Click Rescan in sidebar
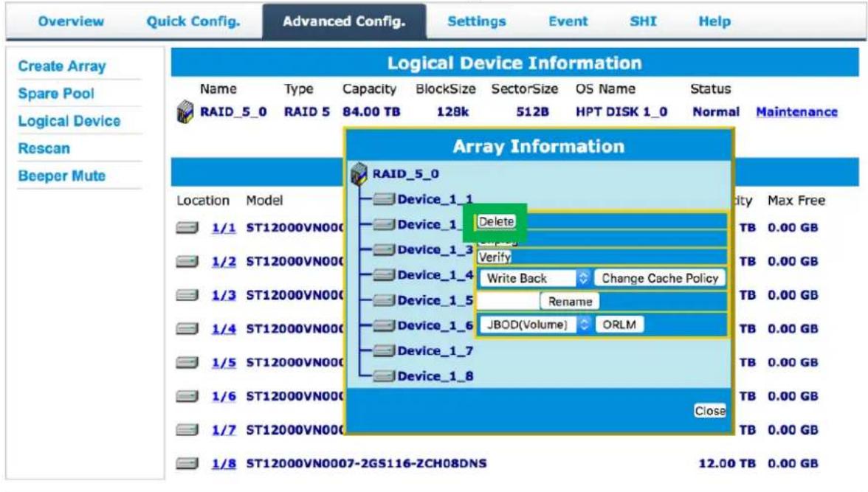 coord(44,148)
